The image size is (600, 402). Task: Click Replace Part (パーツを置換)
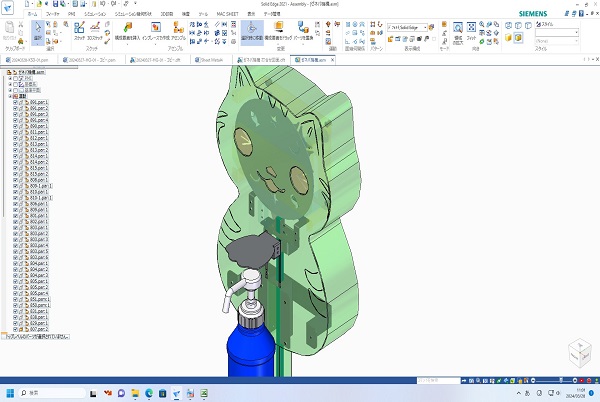pyautogui.click(x=303, y=31)
